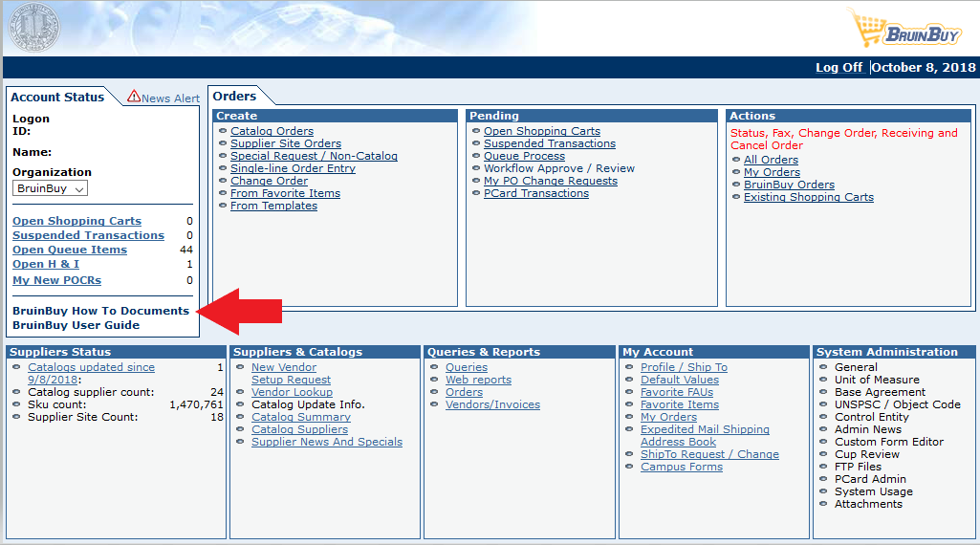Click the bullet icon beside Catalog Orders
980x545 pixels.
pyautogui.click(x=223, y=131)
